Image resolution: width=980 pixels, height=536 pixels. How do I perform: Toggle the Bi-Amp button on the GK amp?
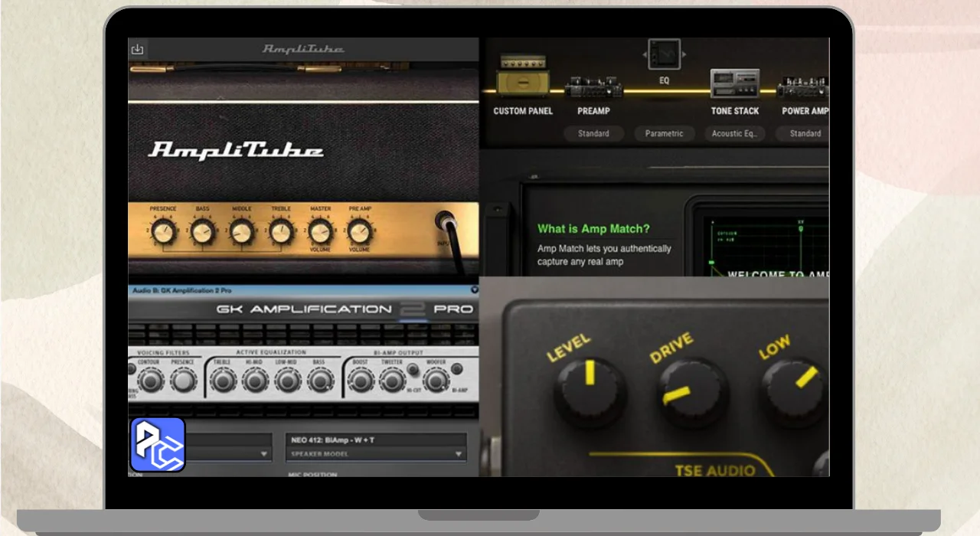click(457, 369)
